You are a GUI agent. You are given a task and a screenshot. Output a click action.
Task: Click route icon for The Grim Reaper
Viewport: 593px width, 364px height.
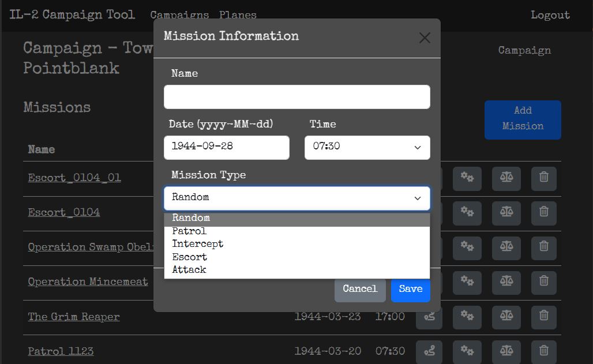[x=429, y=316]
